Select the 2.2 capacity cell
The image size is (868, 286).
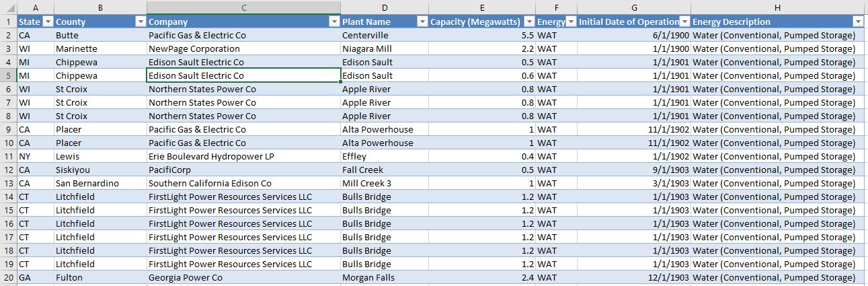click(482, 48)
